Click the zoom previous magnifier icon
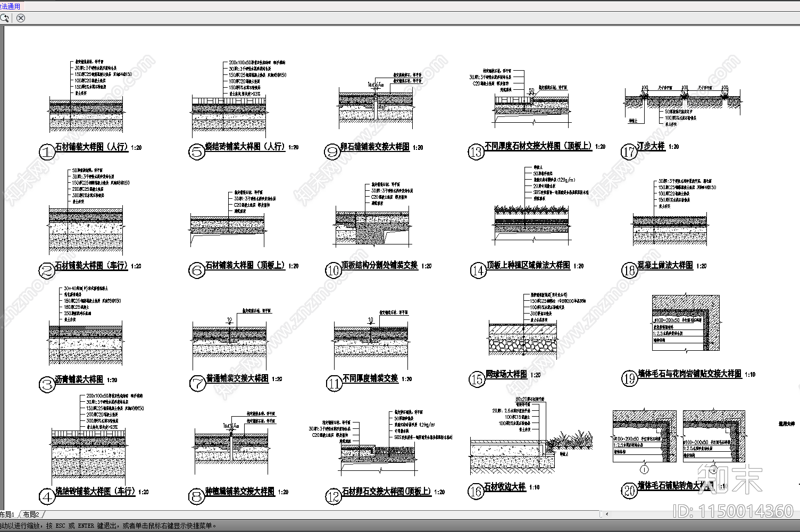Screen dimensions: 800x532 click(x=5, y=18)
